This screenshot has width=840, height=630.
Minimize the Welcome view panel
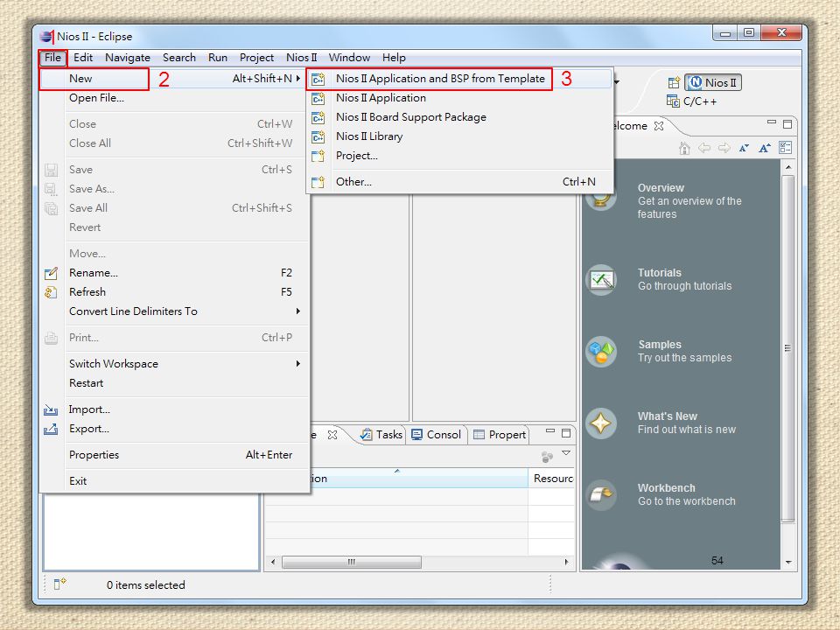(x=772, y=122)
